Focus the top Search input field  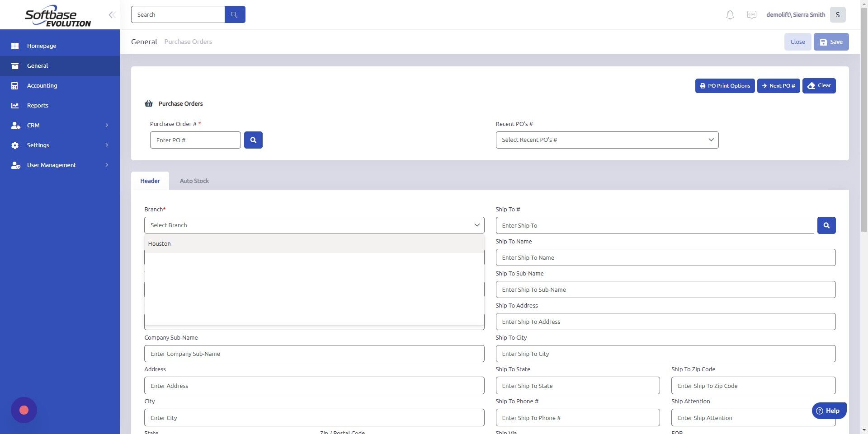(178, 14)
